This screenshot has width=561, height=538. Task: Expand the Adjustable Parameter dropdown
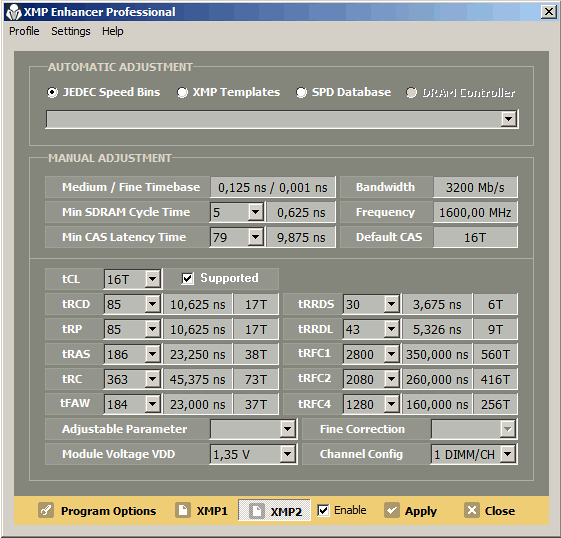click(288, 429)
